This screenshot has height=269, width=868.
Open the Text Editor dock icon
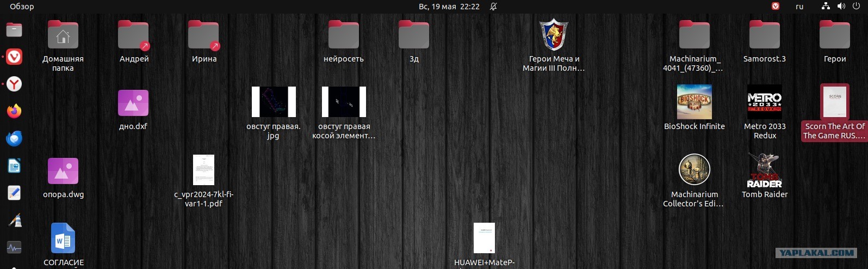(14, 193)
